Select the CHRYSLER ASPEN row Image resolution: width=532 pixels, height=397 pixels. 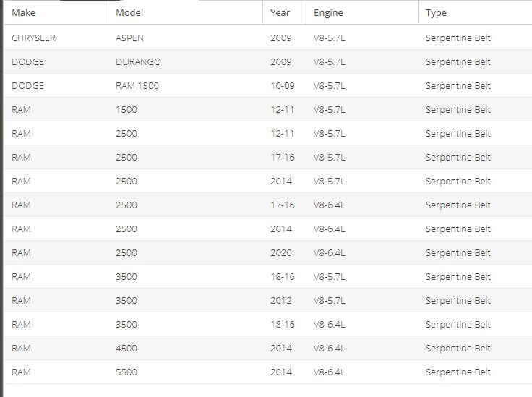268,38
